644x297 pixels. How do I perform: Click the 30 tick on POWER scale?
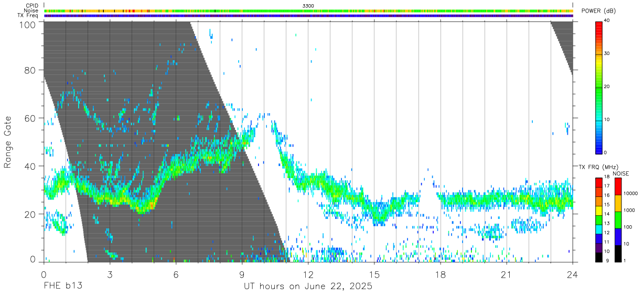(607, 53)
